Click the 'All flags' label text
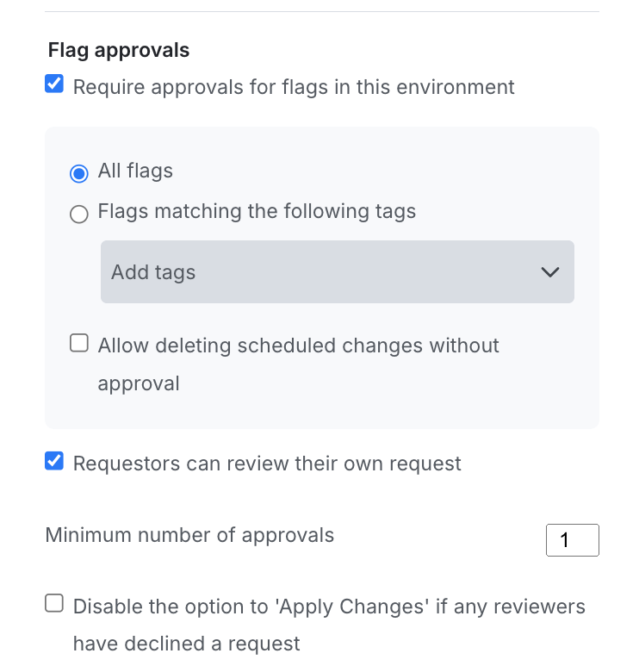This screenshot has height=672, width=639. (x=135, y=171)
